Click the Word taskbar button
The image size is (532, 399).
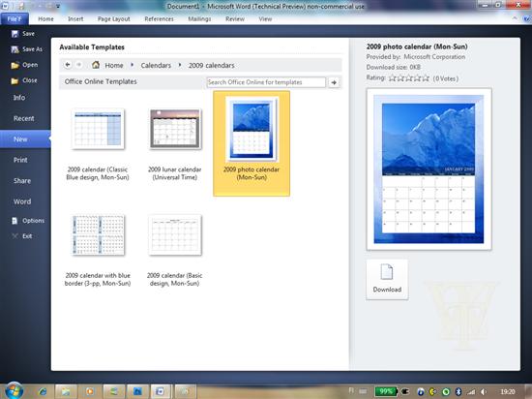coord(161,391)
